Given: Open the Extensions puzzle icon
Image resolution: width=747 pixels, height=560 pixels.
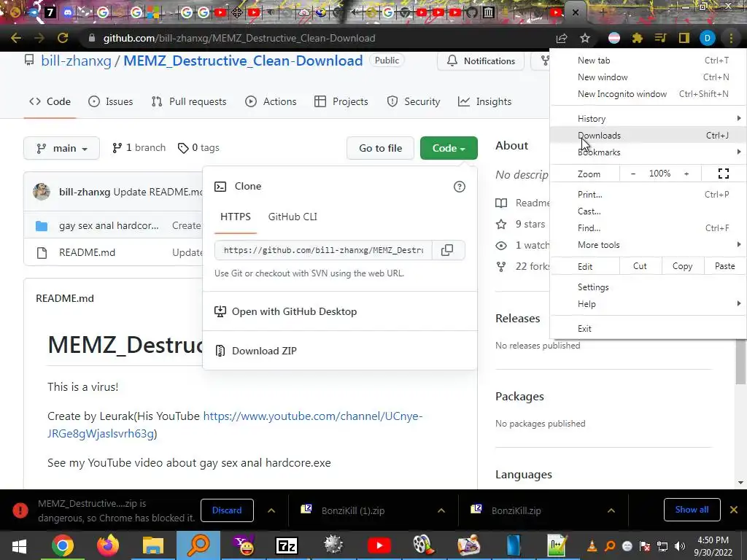Looking at the screenshot, I should coord(638,38).
